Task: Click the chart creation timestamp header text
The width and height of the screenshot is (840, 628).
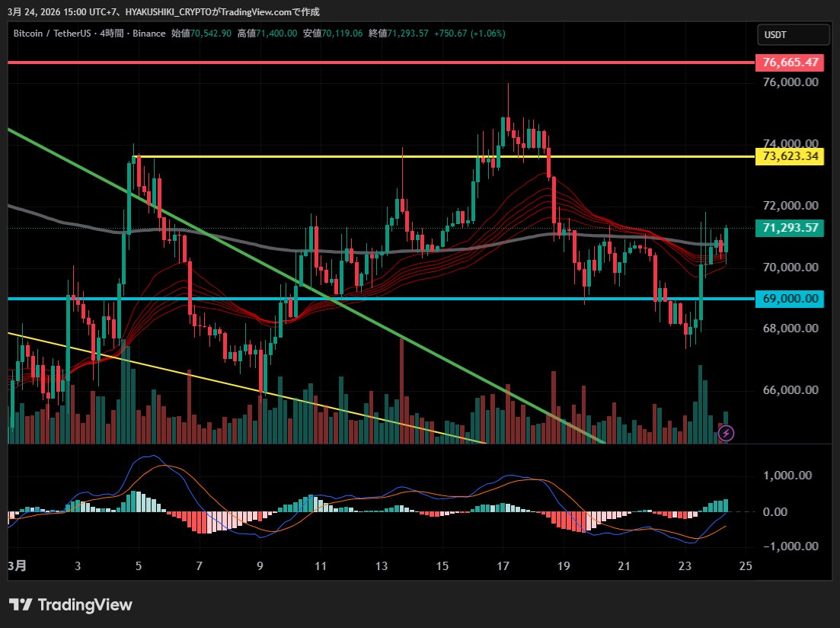Action: pos(164,11)
